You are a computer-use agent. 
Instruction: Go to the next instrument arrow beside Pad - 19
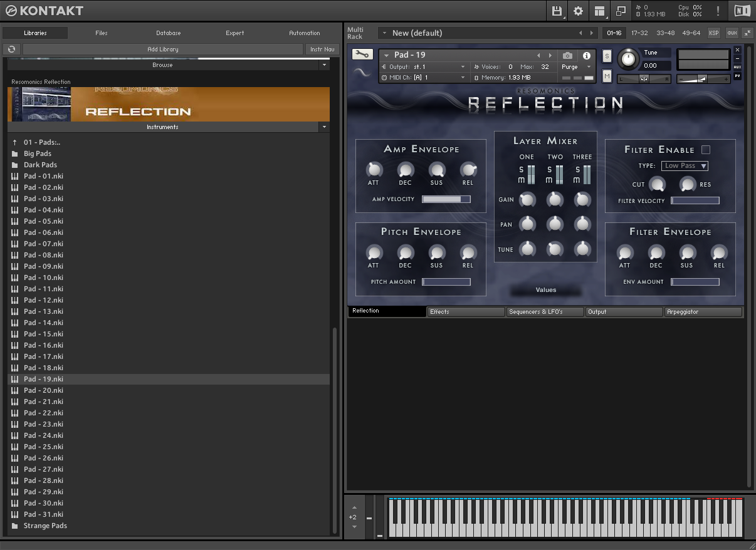(550, 56)
